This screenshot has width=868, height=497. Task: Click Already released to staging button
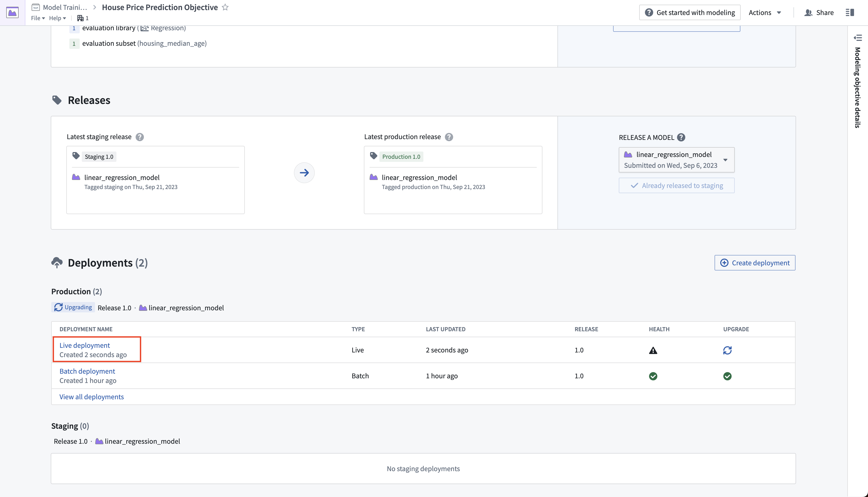click(676, 186)
